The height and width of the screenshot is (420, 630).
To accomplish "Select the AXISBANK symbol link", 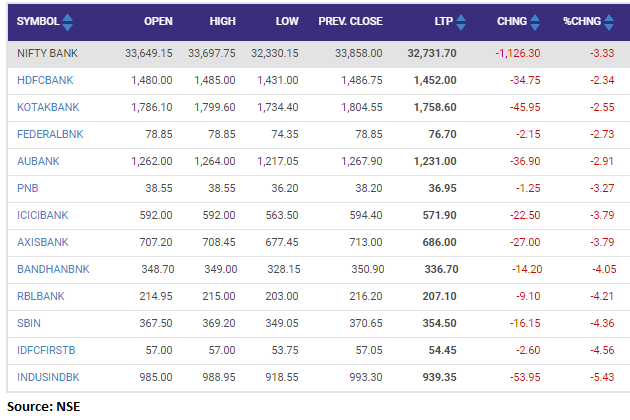I will coord(42,238).
